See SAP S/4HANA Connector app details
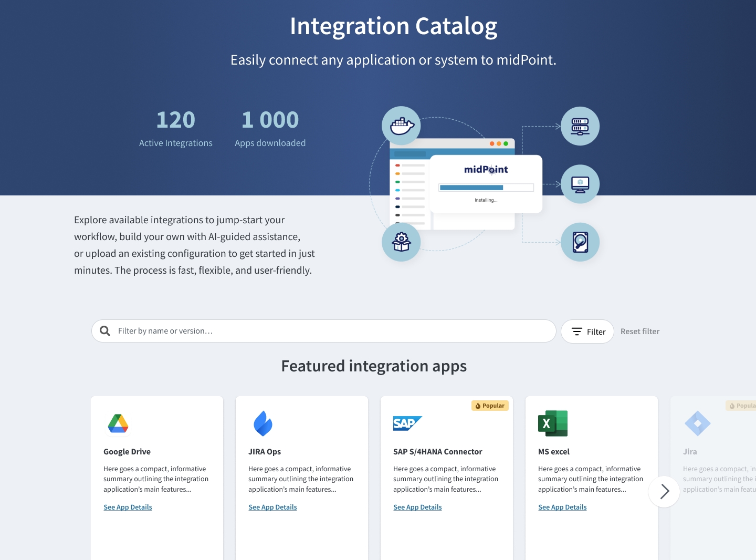The image size is (756, 560). pyautogui.click(x=417, y=507)
